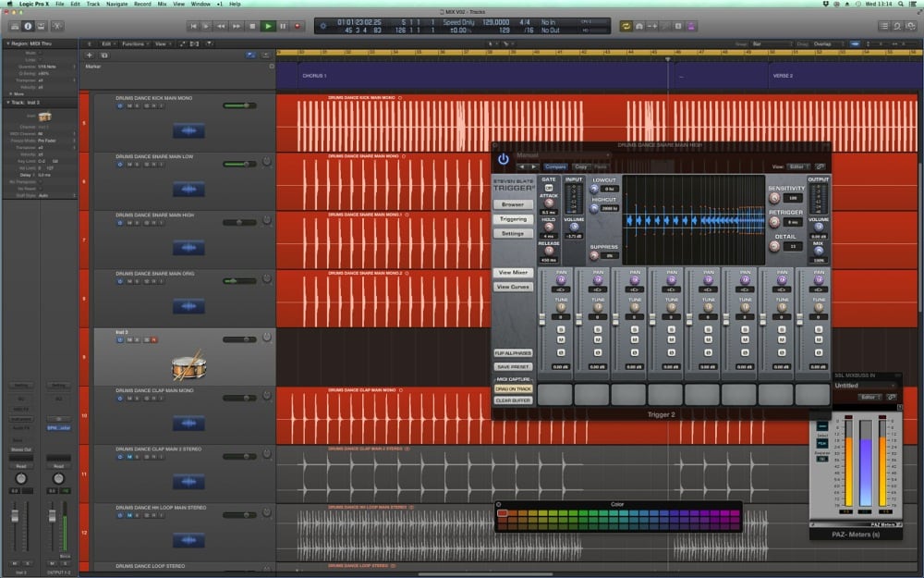
Task: Add a new track with plus button
Action: click(90, 55)
